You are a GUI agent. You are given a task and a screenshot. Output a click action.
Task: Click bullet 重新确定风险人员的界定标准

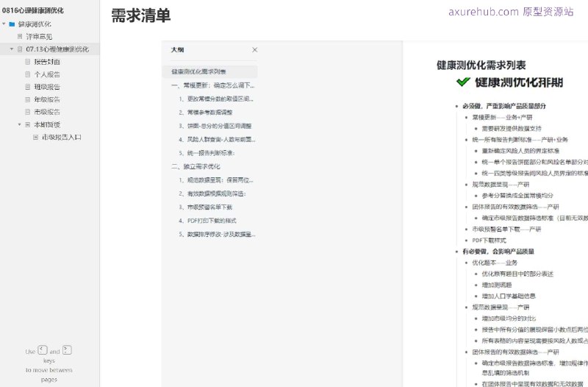click(x=520, y=151)
